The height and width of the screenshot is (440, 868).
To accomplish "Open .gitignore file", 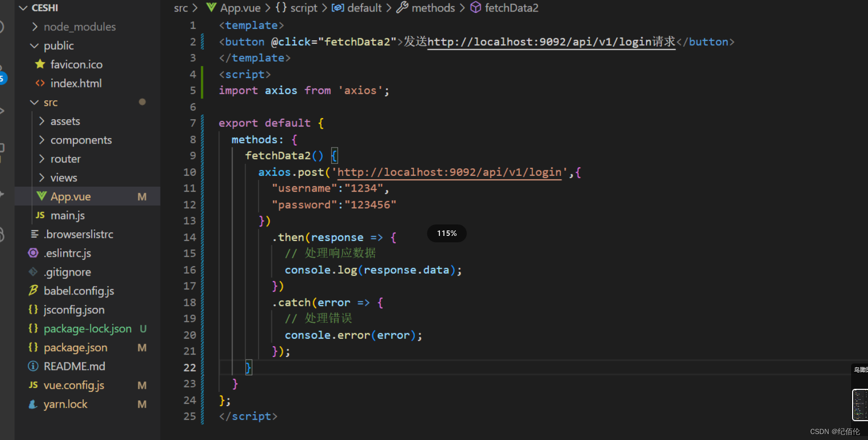I will (x=68, y=272).
